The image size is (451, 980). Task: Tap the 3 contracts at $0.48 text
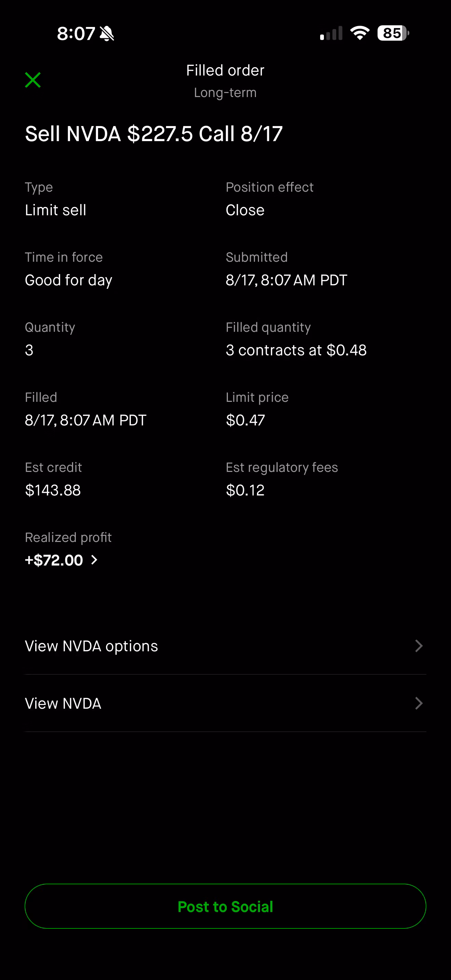coord(296,350)
